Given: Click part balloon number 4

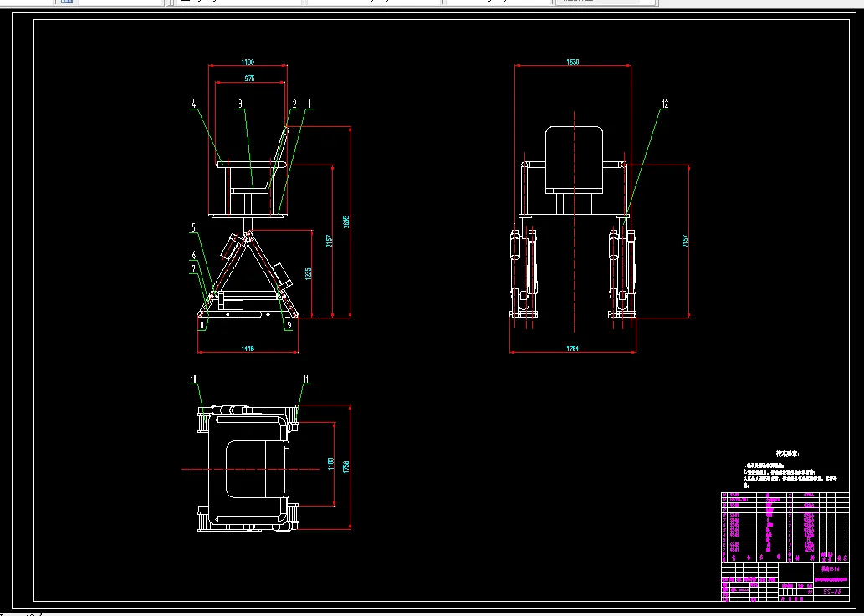Looking at the screenshot, I should point(193,104).
